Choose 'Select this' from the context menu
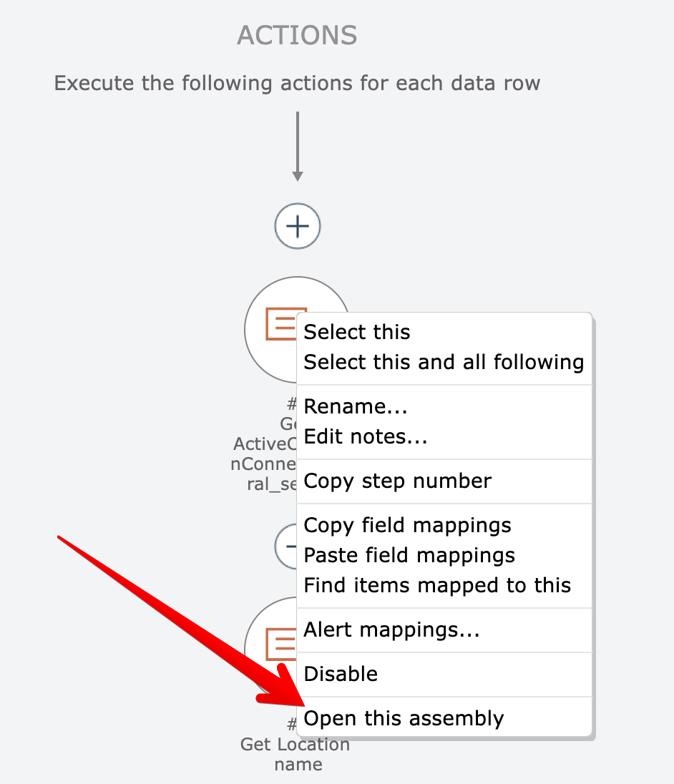 click(357, 332)
